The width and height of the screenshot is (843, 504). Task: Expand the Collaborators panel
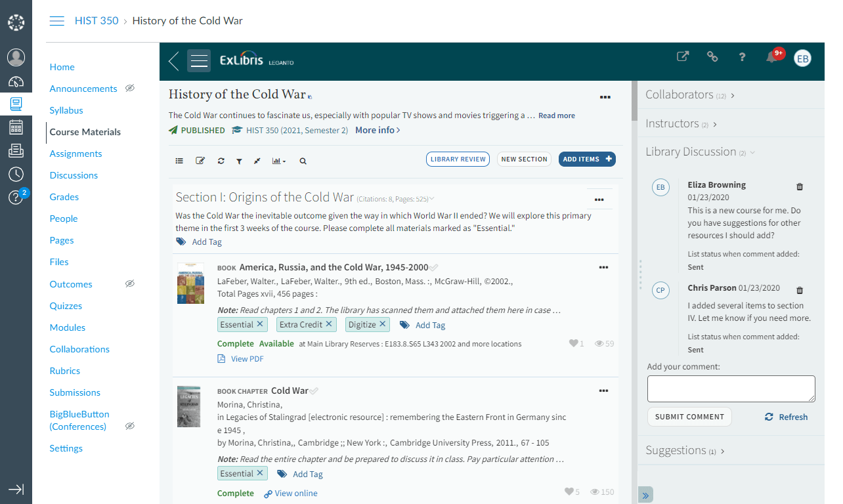tap(689, 95)
